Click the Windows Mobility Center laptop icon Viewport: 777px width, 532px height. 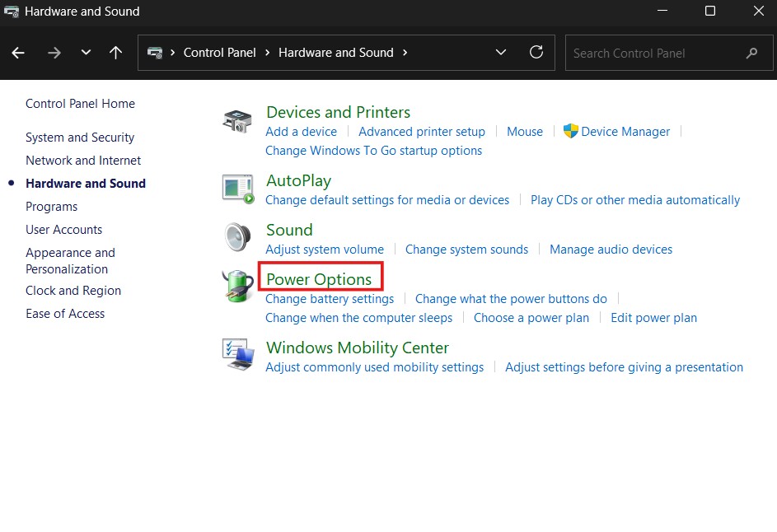click(x=238, y=354)
